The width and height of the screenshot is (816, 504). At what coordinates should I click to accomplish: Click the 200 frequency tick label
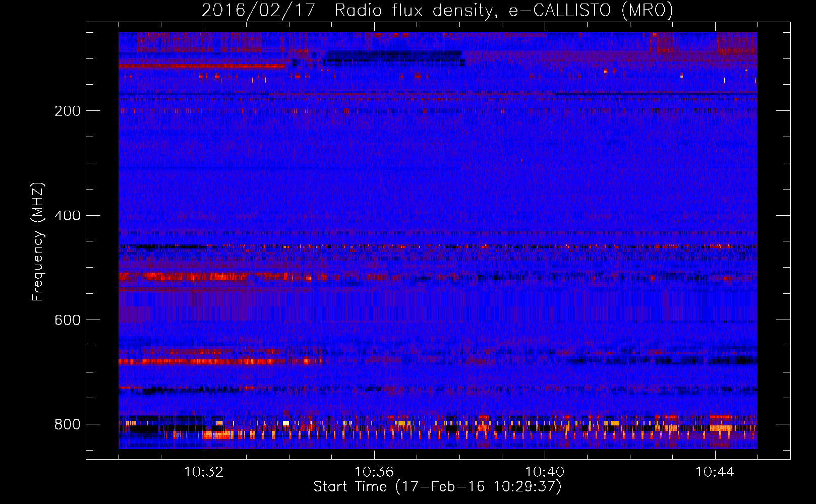pos(68,111)
